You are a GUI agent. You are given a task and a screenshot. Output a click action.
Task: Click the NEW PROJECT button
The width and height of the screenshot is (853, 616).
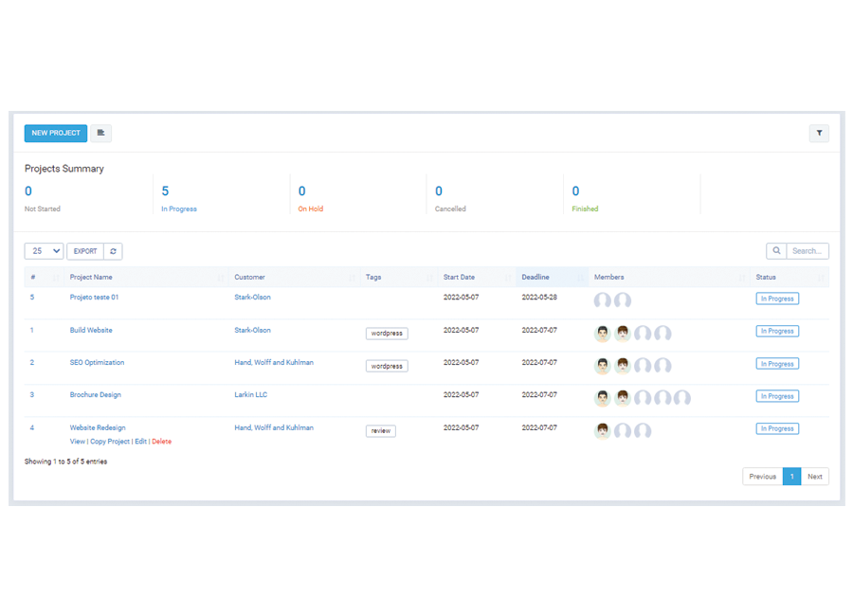click(56, 134)
